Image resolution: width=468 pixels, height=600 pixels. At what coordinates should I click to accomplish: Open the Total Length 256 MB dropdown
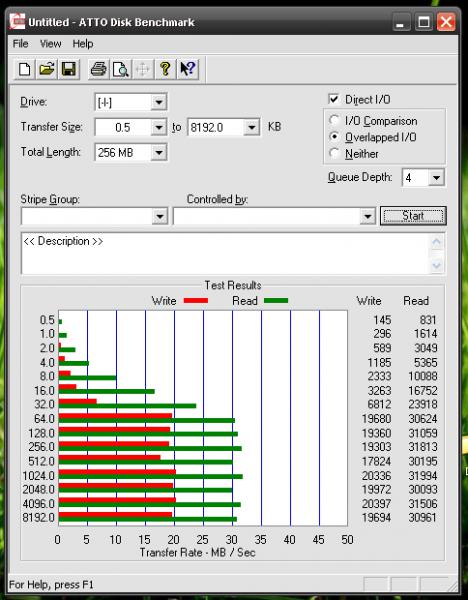pyautogui.click(x=158, y=152)
